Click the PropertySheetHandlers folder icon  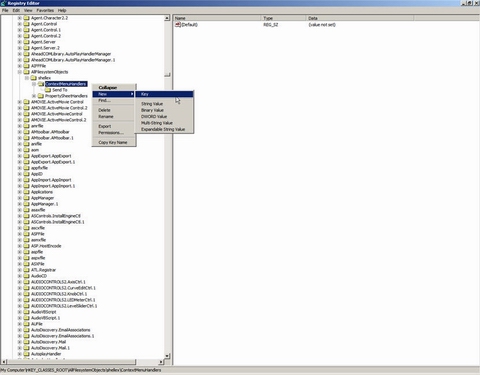(41, 96)
